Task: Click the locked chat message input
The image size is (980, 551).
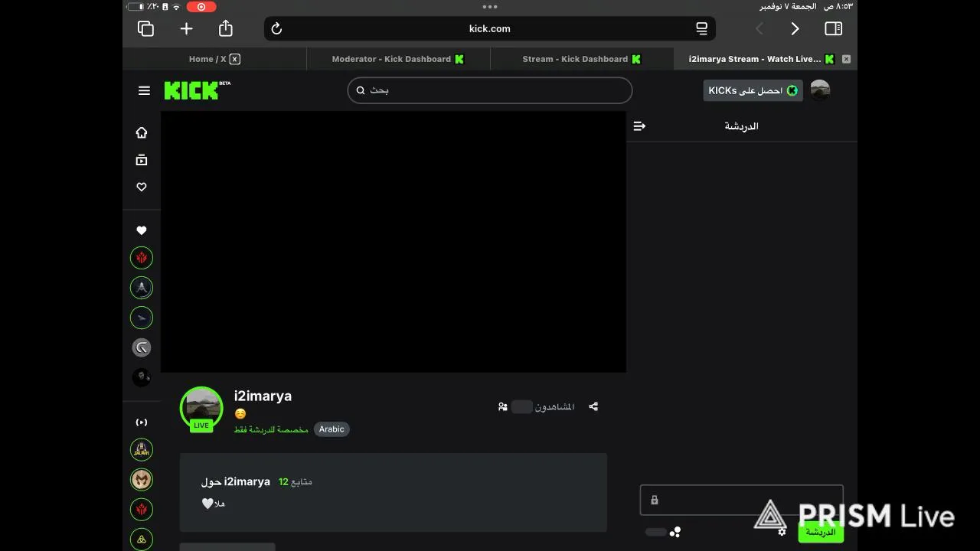Action: 741,500
